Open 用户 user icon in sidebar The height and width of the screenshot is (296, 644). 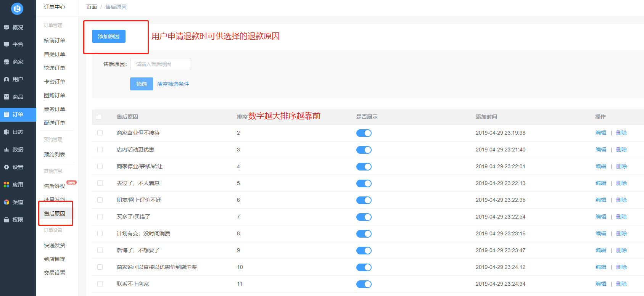pos(6,79)
